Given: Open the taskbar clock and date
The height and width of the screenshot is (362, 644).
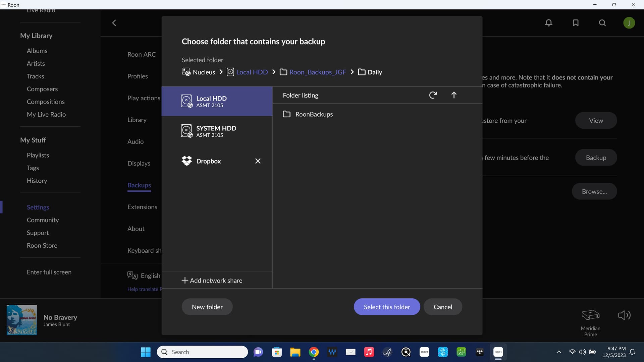Looking at the screenshot, I should coord(614,352).
